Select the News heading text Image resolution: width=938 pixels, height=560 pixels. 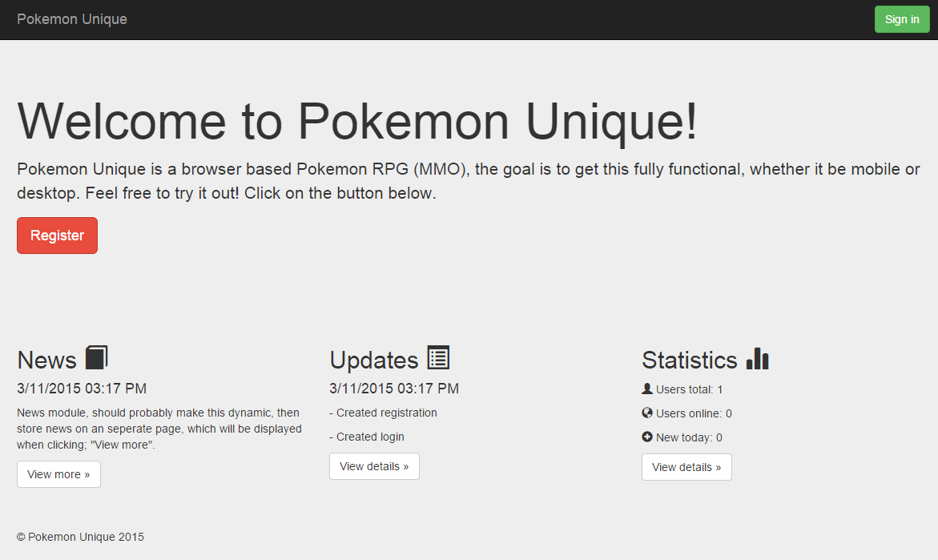coord(46,361)
